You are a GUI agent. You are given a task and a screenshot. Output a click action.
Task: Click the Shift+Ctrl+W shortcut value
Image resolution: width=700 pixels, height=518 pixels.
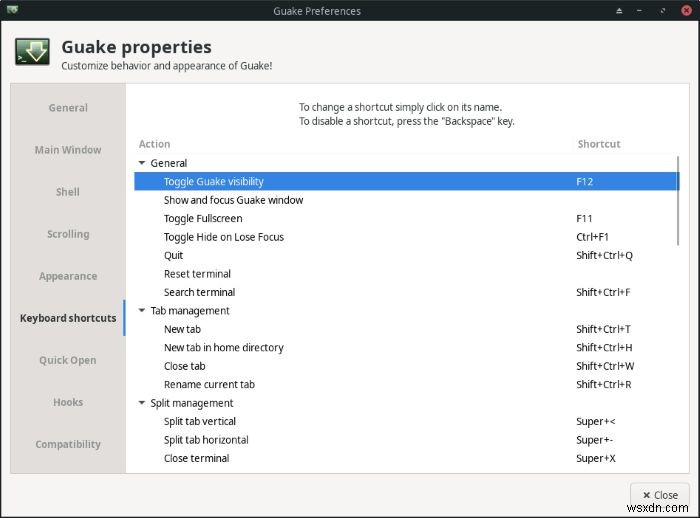[605, 366]
